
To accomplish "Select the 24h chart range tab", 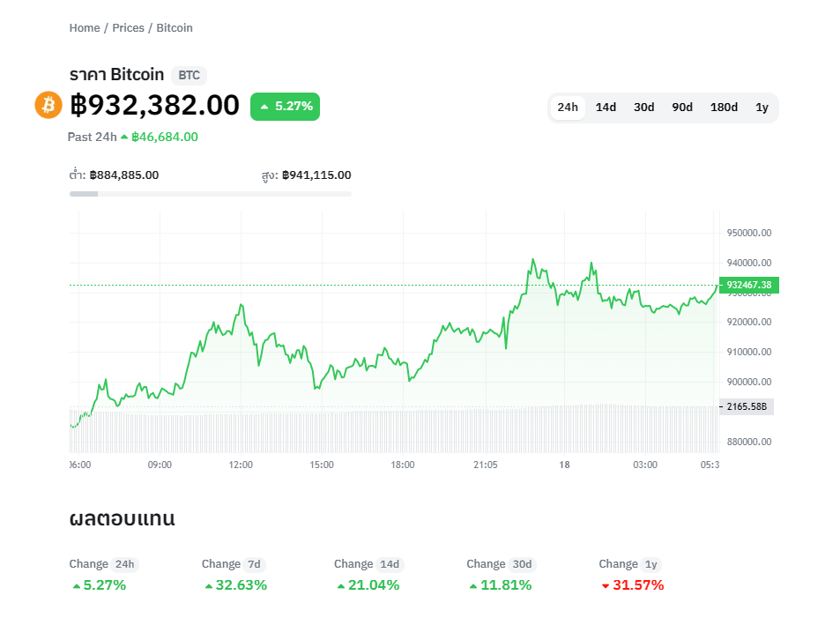I will point(568,108).
